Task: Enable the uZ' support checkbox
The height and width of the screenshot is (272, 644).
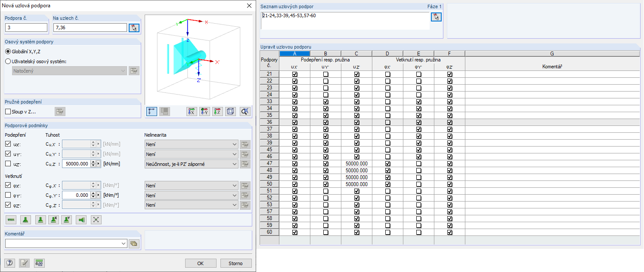Action: [x=8, y=164]
